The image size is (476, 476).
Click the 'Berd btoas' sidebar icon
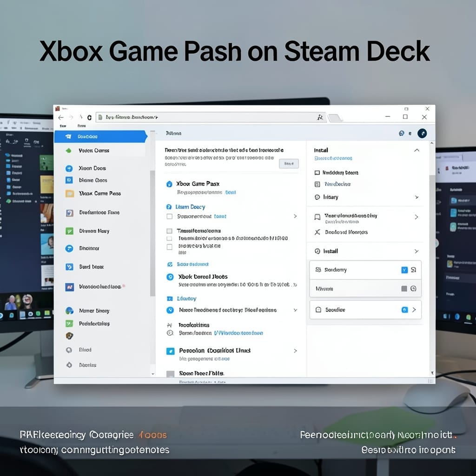tap(69, 267)
